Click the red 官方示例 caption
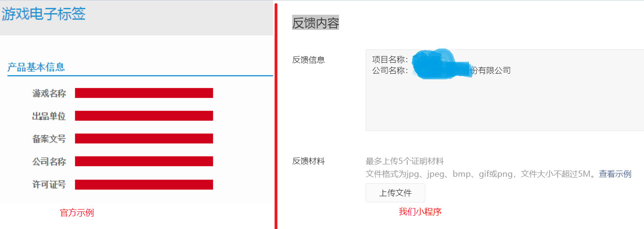The image size is (644, 229). [77, 213]
